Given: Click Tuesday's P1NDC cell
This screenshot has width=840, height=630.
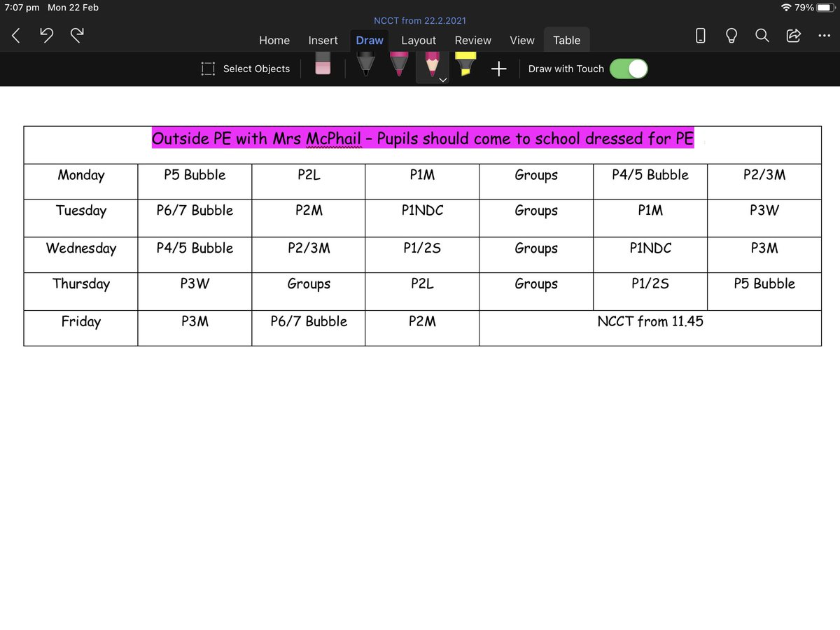Looking at the screenshot, I should (x=422, y=218).
